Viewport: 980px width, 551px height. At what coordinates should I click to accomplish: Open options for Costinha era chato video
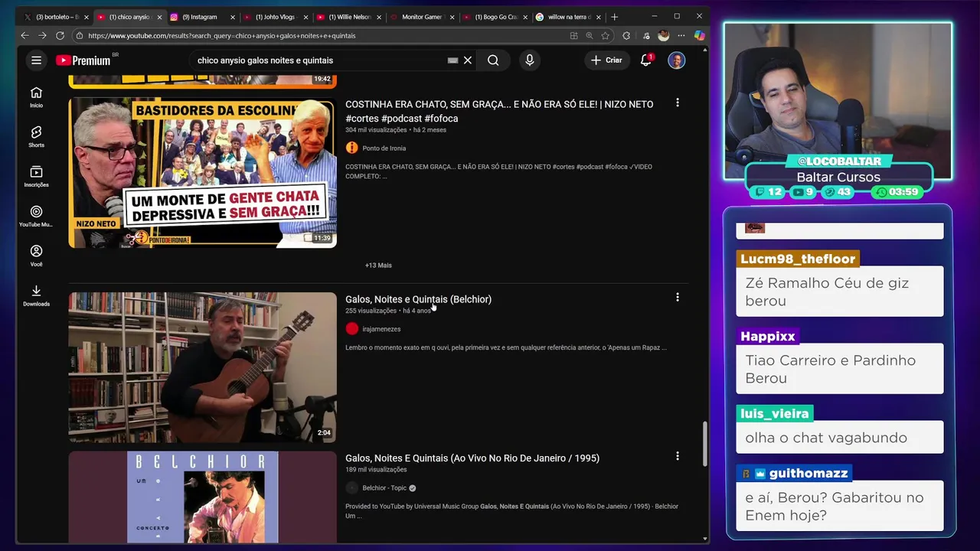click(677, 103)
